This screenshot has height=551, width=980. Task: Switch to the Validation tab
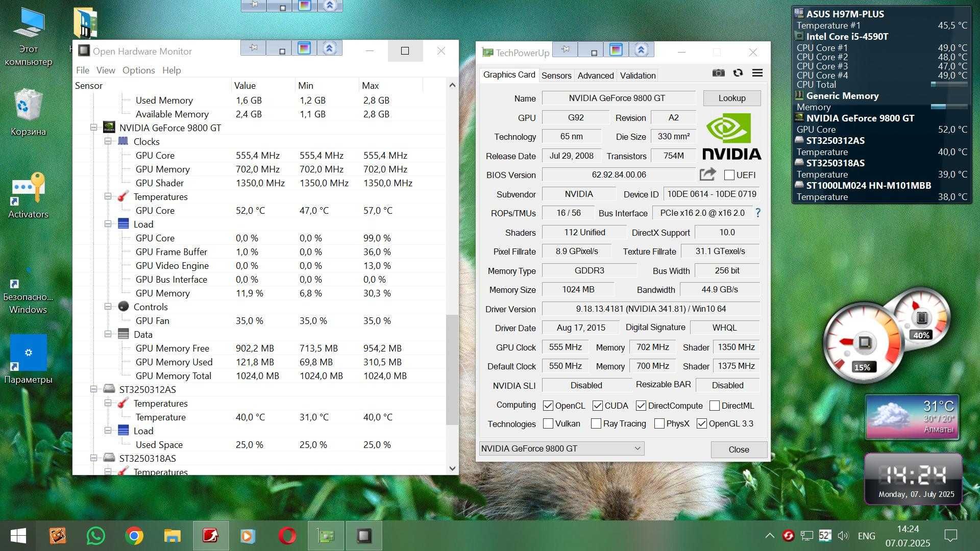638,76
